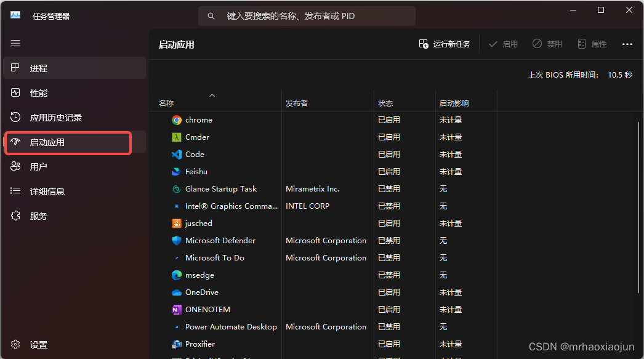The image size is (644, 359).
Task: Click the VS Code icon in list
Action: 177,155
